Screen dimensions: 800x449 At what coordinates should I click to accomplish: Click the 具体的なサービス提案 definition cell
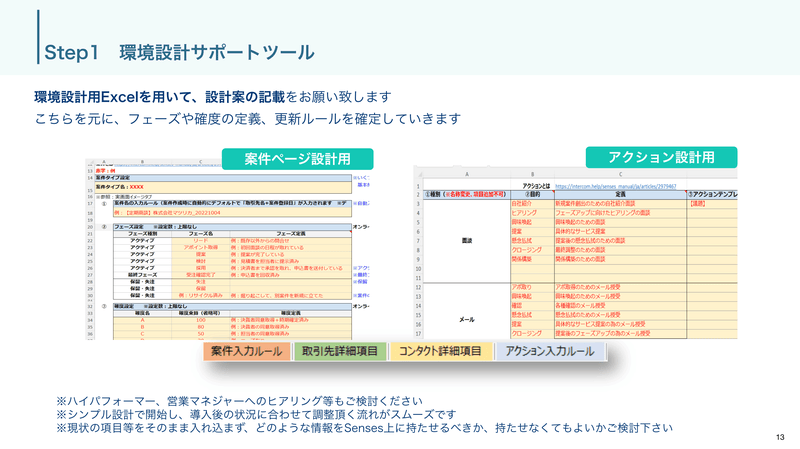coord(620,231)
